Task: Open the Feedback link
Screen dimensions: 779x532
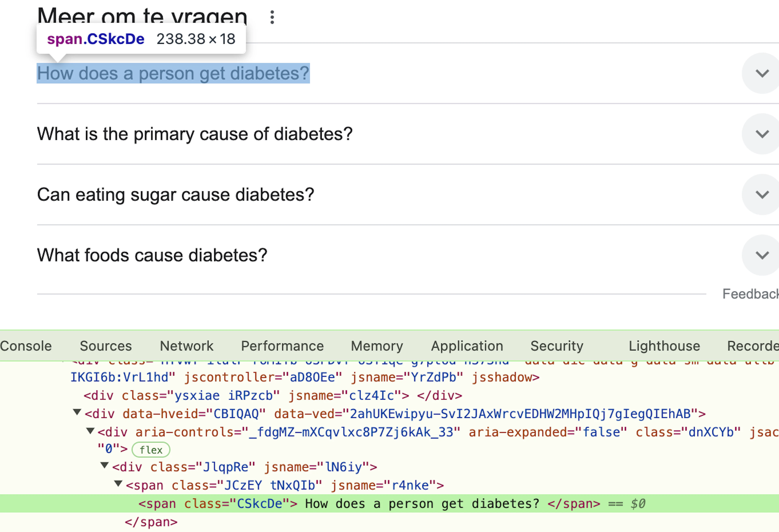Action: (751, 294)
